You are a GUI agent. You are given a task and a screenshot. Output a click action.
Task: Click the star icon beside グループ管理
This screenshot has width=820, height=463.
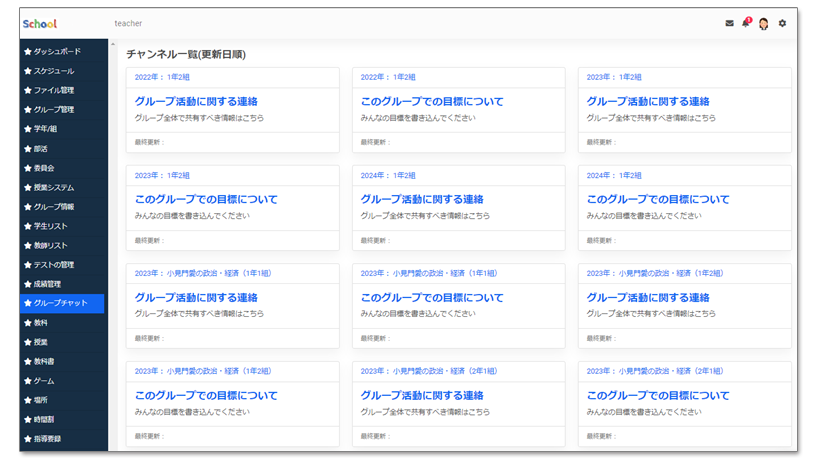click(x=28, y=110)
